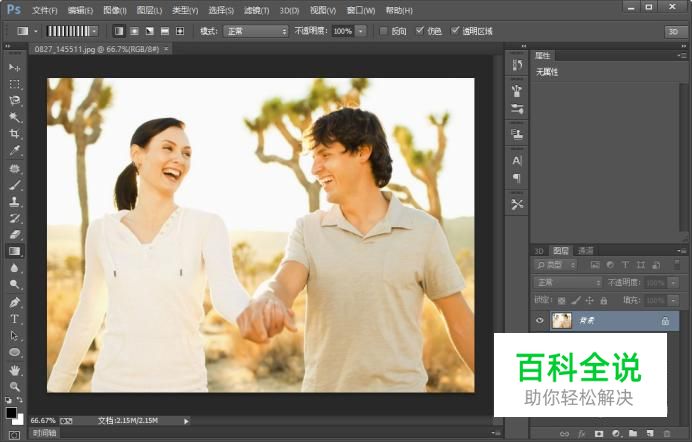Select the Eyedropper tool
Screen dimensions: 692x442
coord(15,150)
